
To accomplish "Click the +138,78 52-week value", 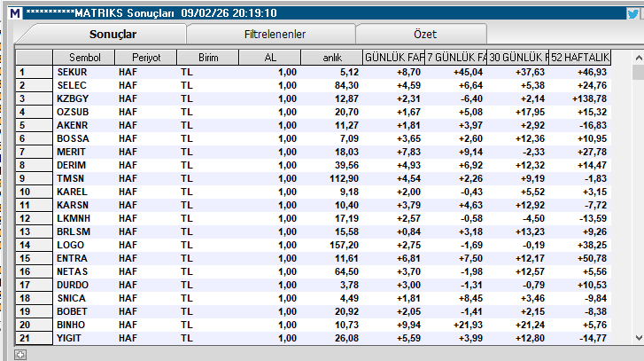I will click(589, 98).
